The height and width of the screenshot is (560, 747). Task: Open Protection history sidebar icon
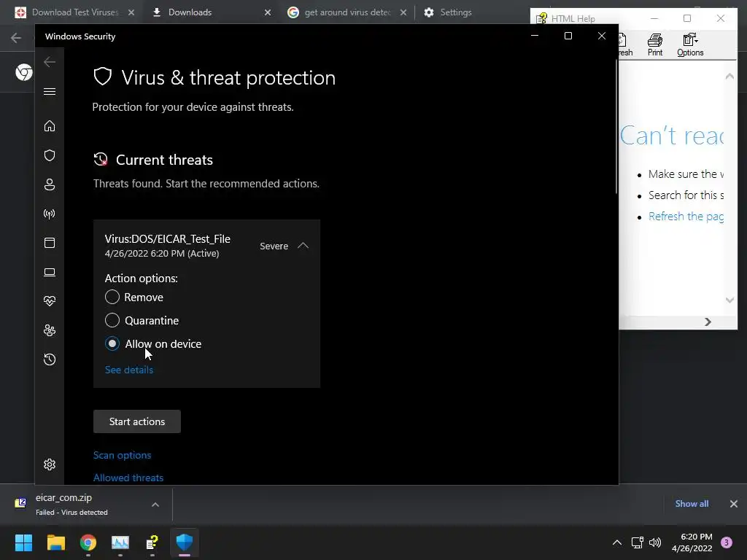[50, 359]
